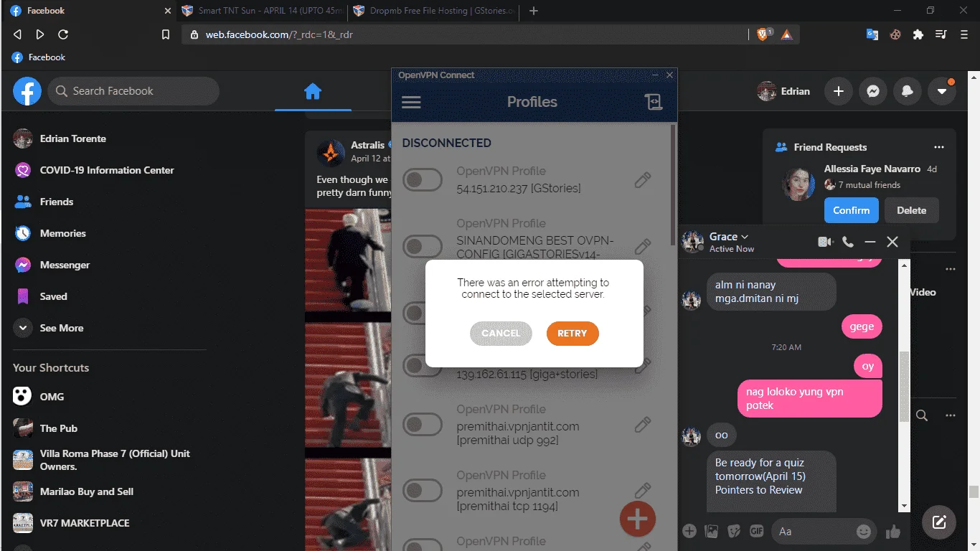Delete Allessia Faye Navarro's friend request
Image resolution: width=980 pixels, height=551 pixels.
point(912,210)
